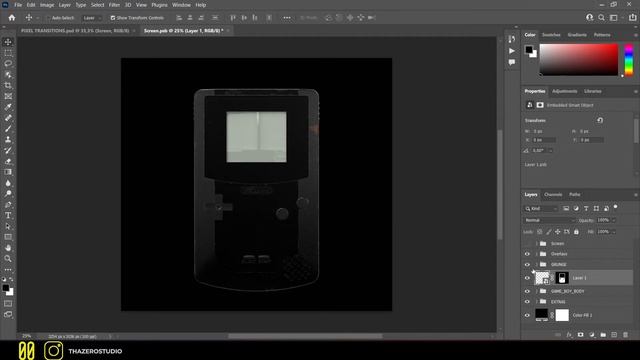Screen dimensions: 640x360
Task: Click the Share icon at top right
Action: 632,18
